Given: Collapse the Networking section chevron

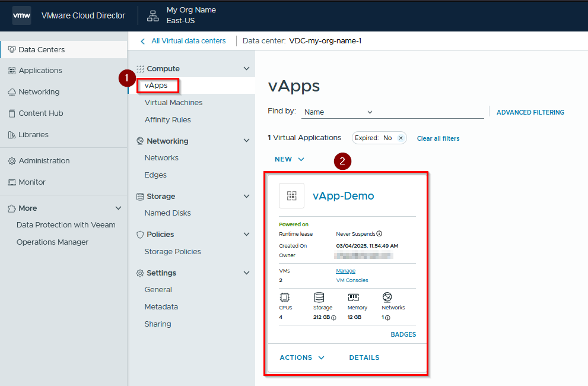Looking at the screenshot, I should 246,140.
